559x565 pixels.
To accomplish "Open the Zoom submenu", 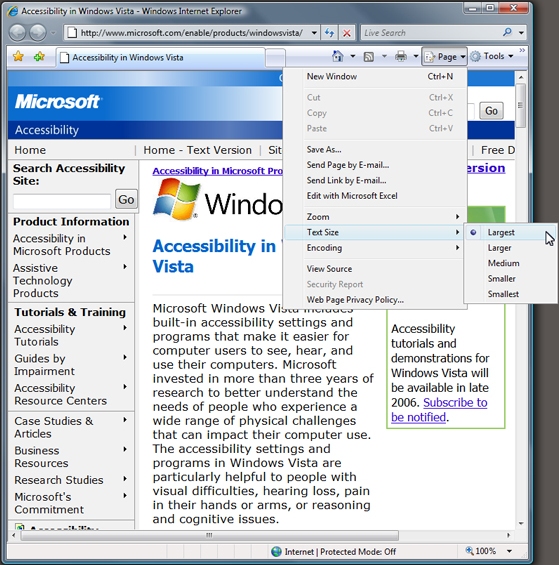I will (375, 217).
